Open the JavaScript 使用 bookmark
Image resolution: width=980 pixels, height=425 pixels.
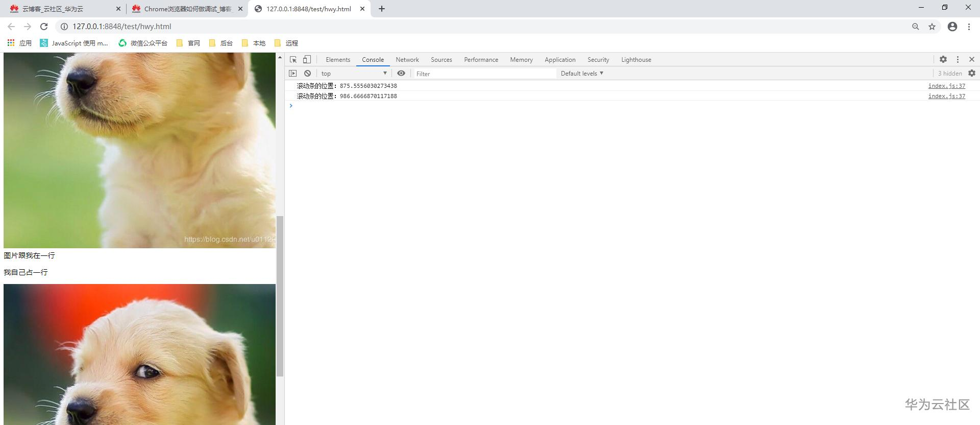74,43
